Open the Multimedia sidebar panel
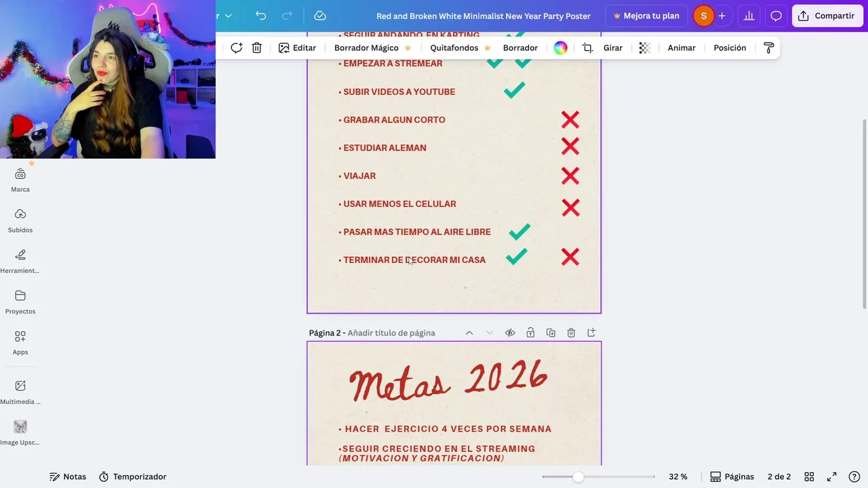 20,392
